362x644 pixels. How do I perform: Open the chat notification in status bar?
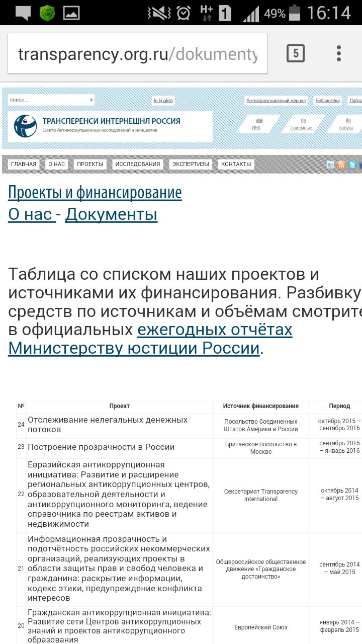coord(23,13)
